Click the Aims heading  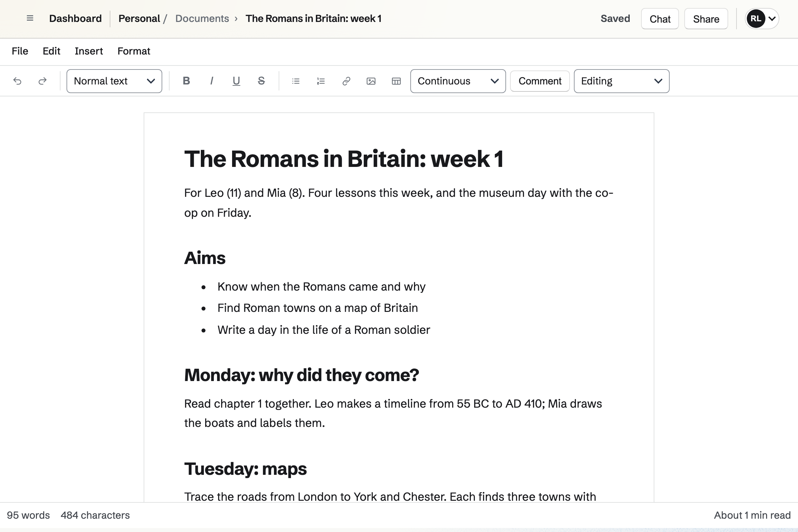coord(205,258)
